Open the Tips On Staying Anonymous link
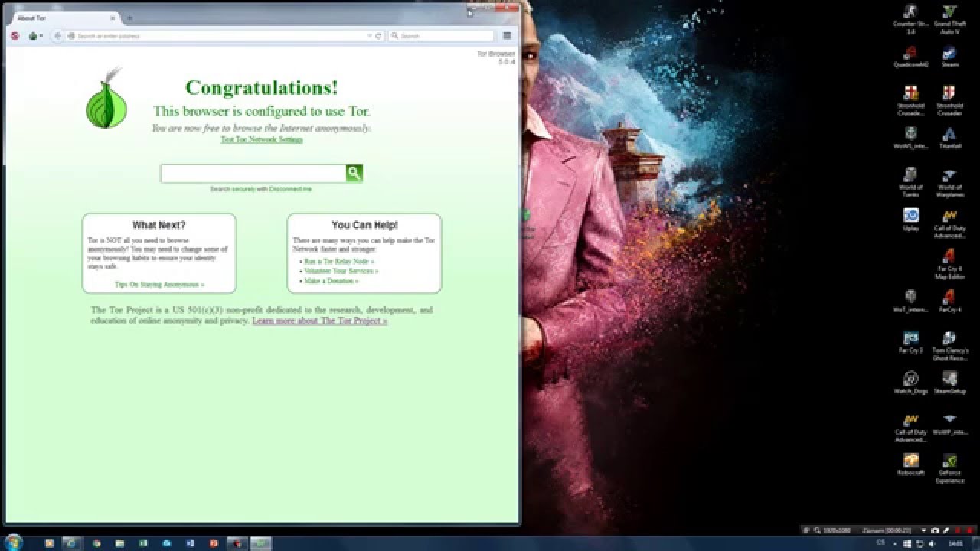 [159, 285]
